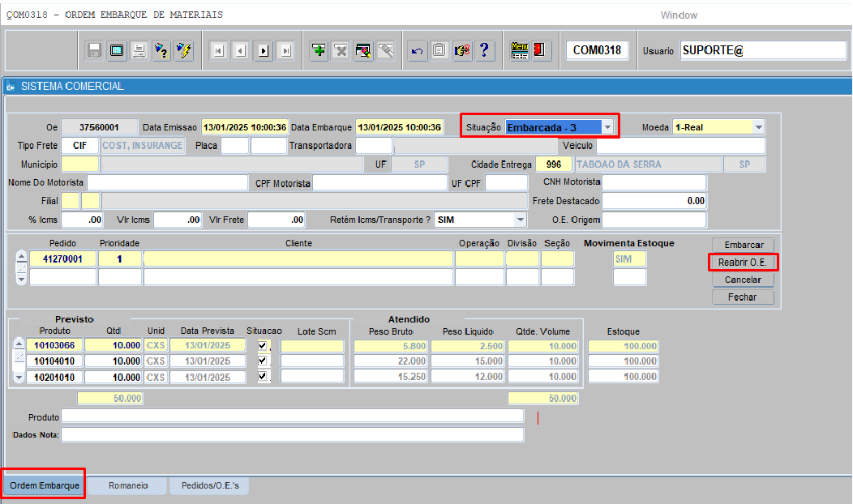Open the Retém Icms/Transporte SIM dropdown
The width and height of the screenshot is (853, 504).
click(520, 220)
